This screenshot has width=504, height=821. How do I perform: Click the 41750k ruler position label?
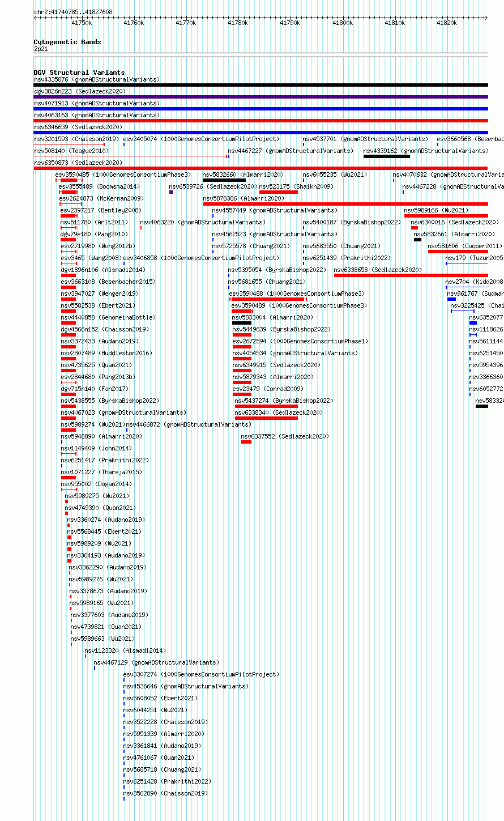pyautogui.click(x=82, y=23)
